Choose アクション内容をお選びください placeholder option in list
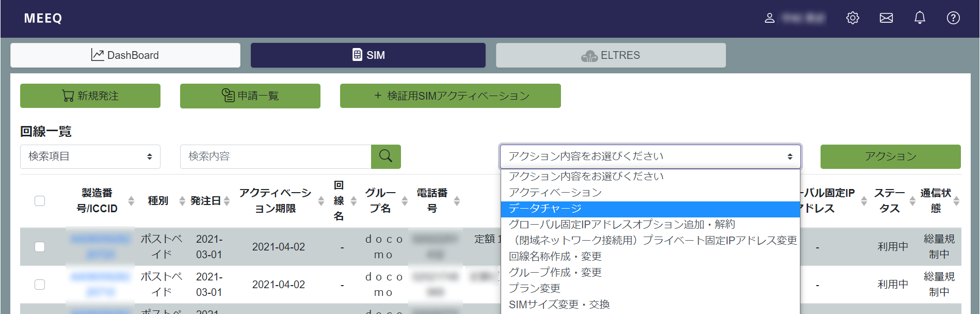The width and height of the screenshot is (980, 314). point(650,177)
